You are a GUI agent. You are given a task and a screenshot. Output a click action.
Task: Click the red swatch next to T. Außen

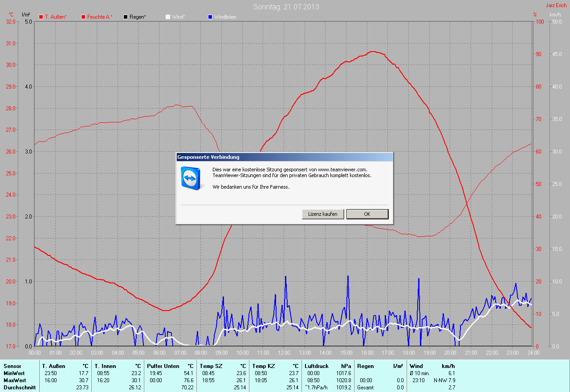41,17
